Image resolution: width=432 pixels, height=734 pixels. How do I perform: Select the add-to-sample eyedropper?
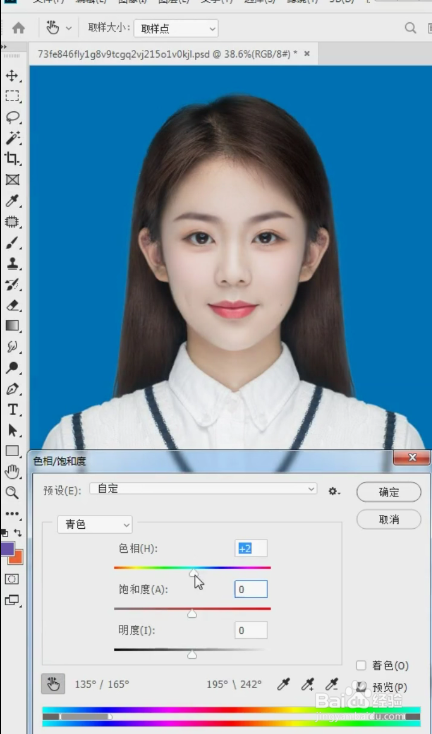pyautogui.click(x=308, y=684)
